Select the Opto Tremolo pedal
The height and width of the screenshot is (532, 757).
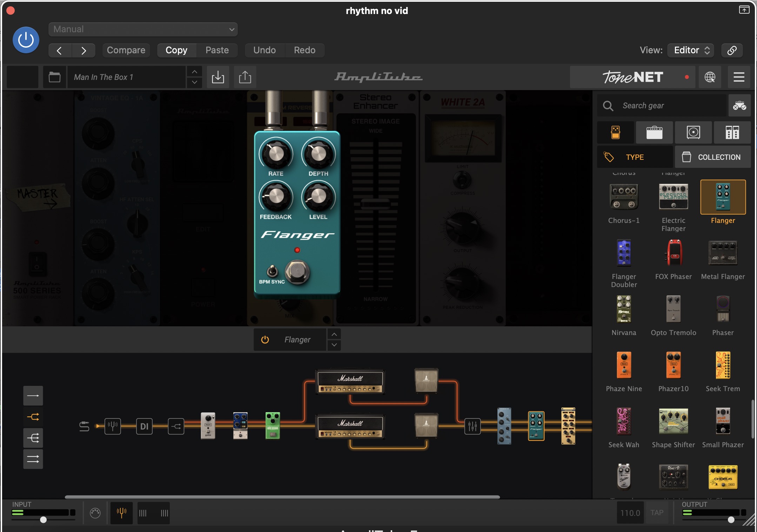coord(674,309)
